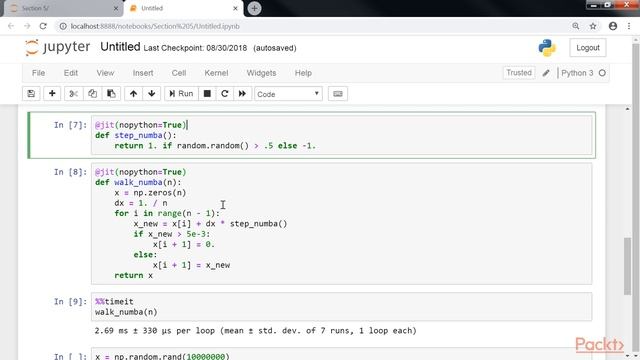Viewport: 640px width, 360px height.
Task: Click the page vertical scrollbar thumb
Action: coord(627,265)
